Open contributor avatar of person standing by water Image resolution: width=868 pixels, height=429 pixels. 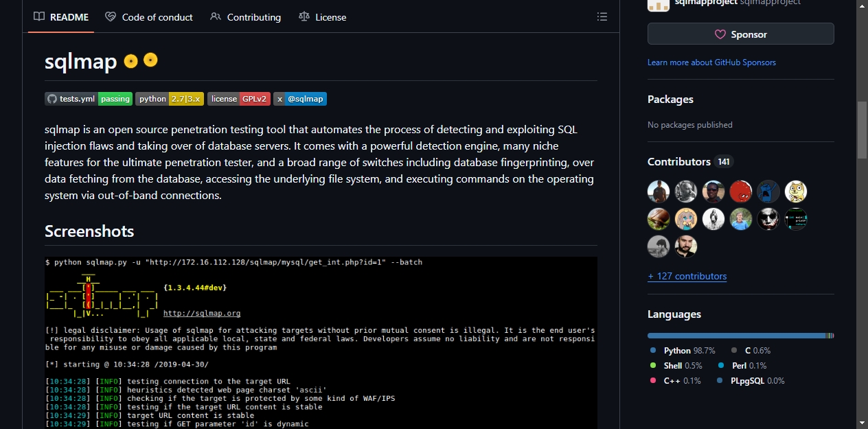(x=659, y=192)
